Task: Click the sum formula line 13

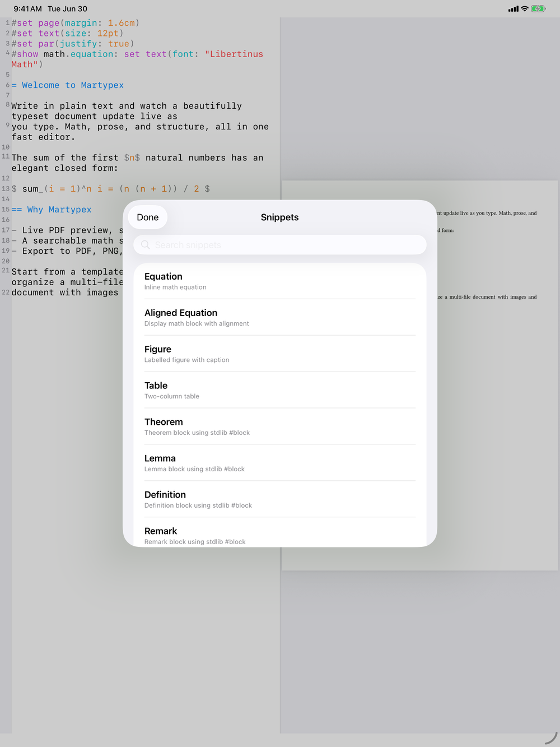Action: (111, 189)
